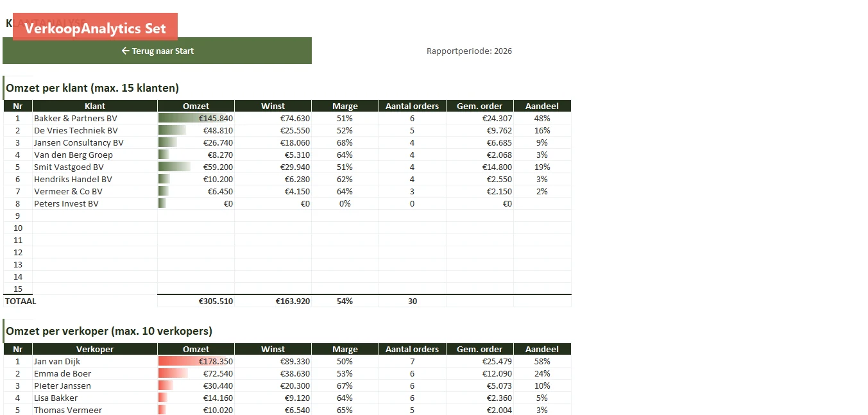Click the Verkoper column header
Screen dimensions: 868x415
(95, 349)
